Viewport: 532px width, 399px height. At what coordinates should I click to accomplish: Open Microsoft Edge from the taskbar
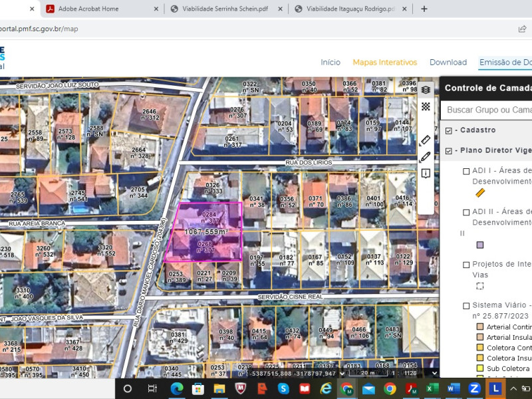coord(177,388)
